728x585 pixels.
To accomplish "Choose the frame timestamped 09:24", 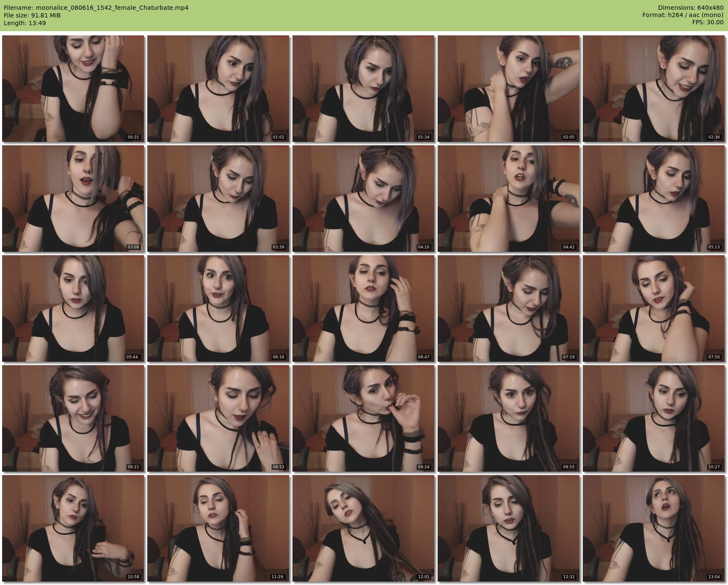I will 363,418.
